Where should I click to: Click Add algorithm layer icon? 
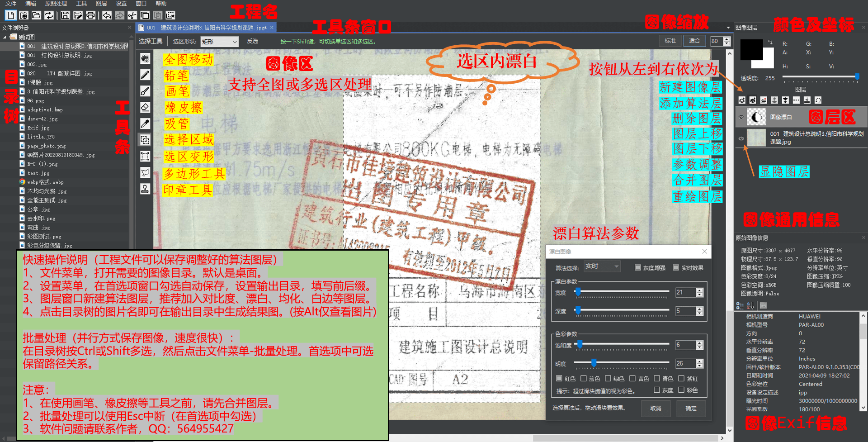pos(753,100)
